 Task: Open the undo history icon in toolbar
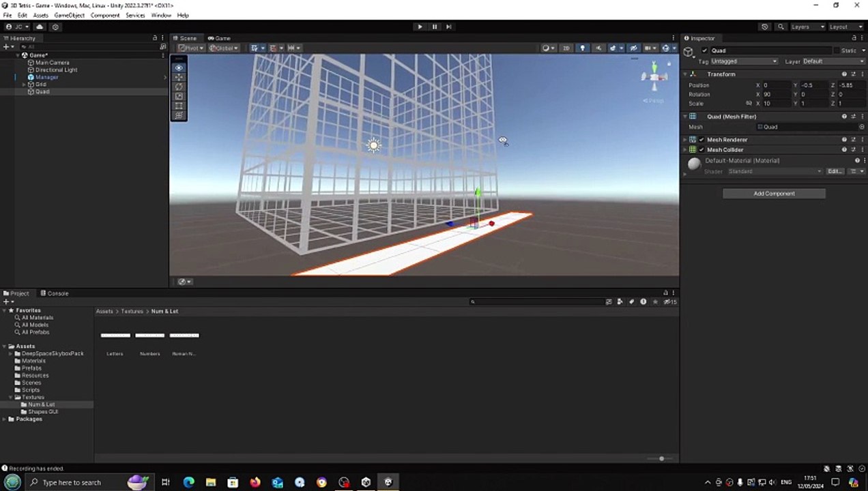tap(765, 27)
